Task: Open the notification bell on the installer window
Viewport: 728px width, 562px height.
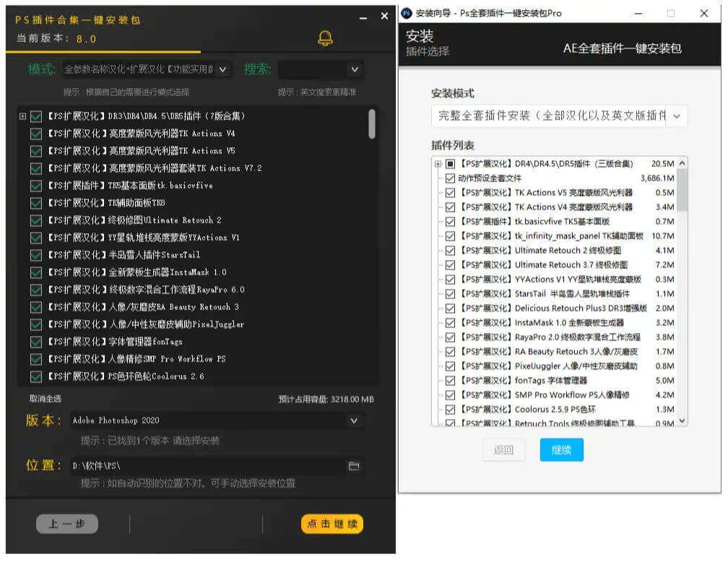Action: coord(324,38)
